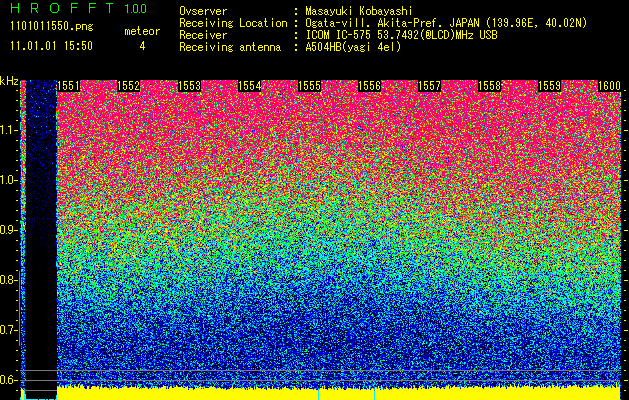
Task: Click the date stamp 11.01.01 15:50
Action: (x=51, y=46)
